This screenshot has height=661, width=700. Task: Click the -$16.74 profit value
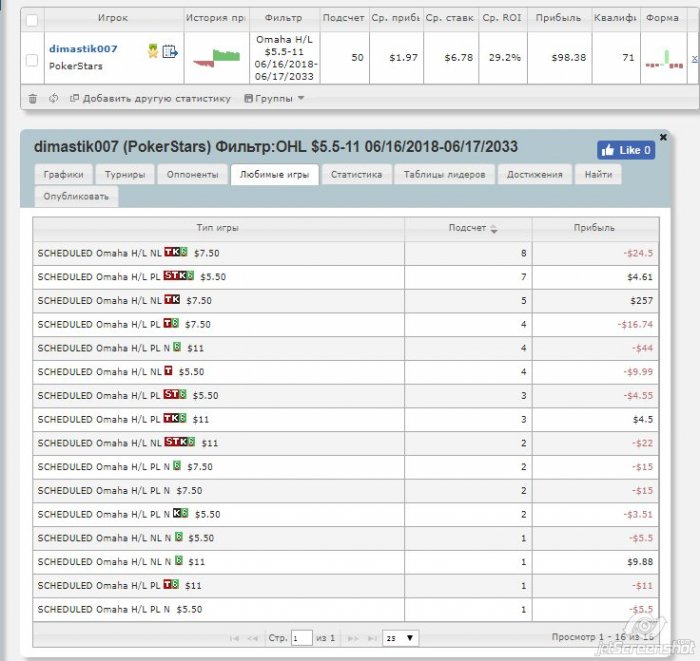click(x=635, y=324)
